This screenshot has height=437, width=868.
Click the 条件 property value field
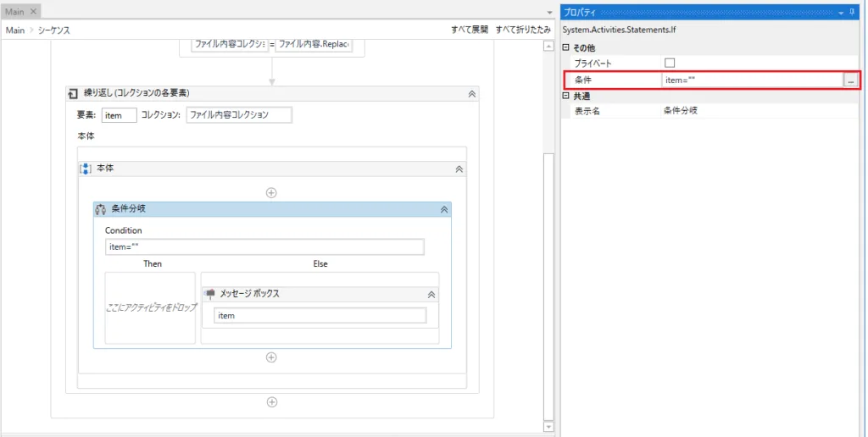[x=753, y=80]
